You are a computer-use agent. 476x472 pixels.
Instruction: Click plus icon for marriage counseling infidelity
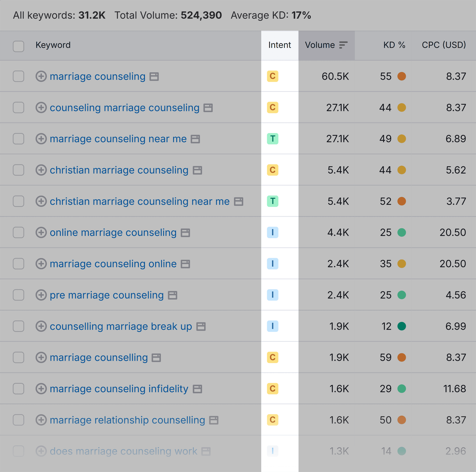point(41,388)
